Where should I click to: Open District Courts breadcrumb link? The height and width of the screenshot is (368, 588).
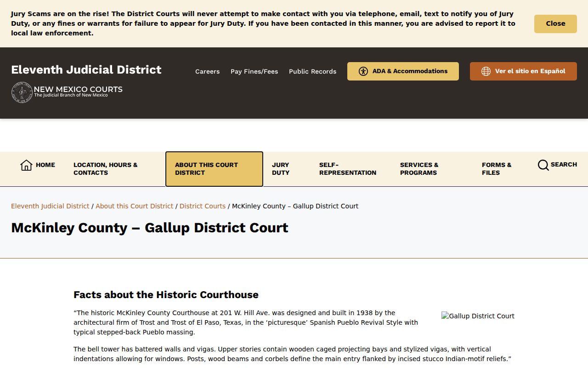click(203, 206)
